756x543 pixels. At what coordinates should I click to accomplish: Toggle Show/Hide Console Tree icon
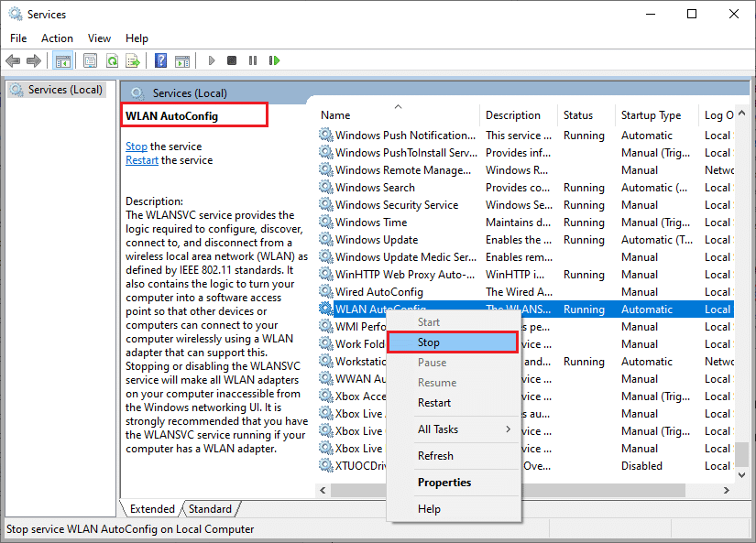tap(62, 60)
